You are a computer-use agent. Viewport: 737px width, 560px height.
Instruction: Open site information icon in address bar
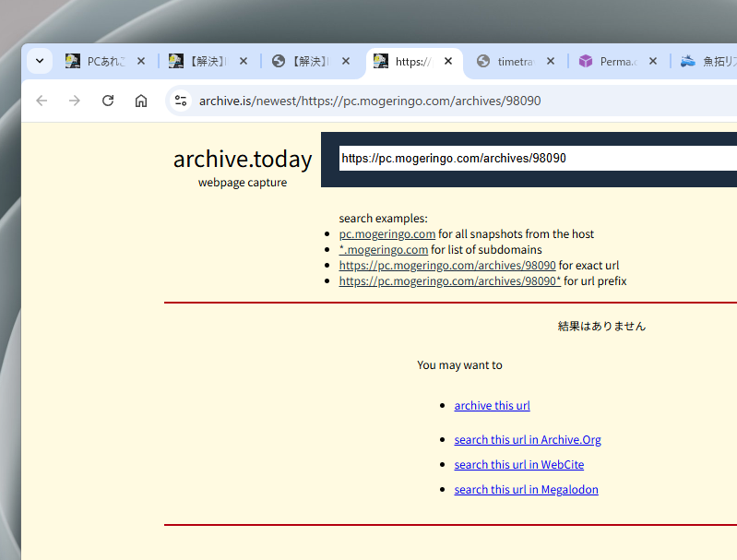181,101
